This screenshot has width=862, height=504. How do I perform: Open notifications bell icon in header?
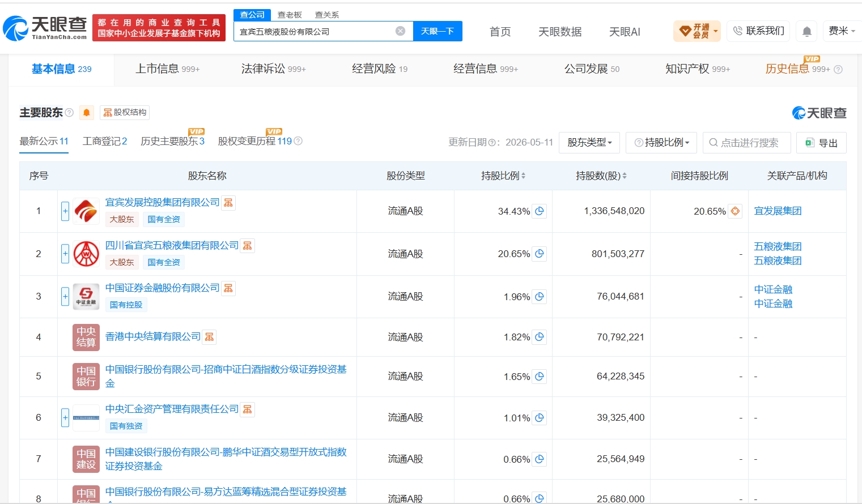coord(807,31)
